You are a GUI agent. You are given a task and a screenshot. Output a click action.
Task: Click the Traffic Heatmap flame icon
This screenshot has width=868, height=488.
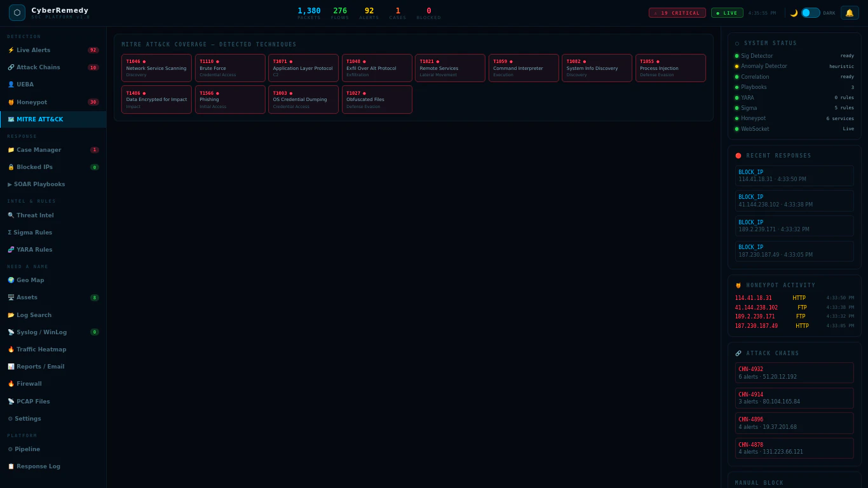(10, 349)
